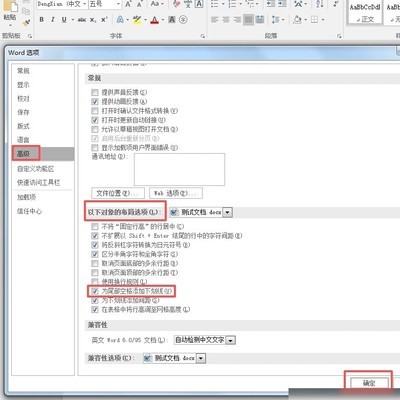The width and height of the screenshot is (400, 400).
Task: Click the Shrink Font smaller A icon
Action: point(139,4)
